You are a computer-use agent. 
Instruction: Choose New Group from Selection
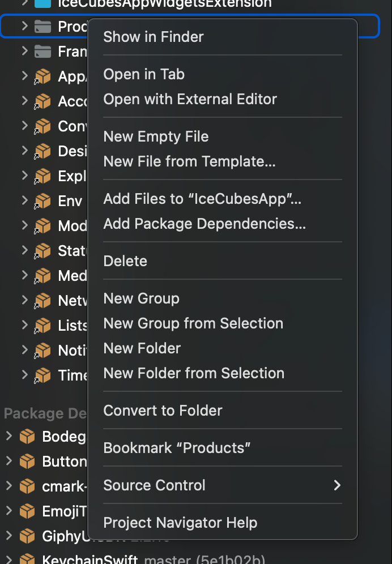[x=193, y=323]
